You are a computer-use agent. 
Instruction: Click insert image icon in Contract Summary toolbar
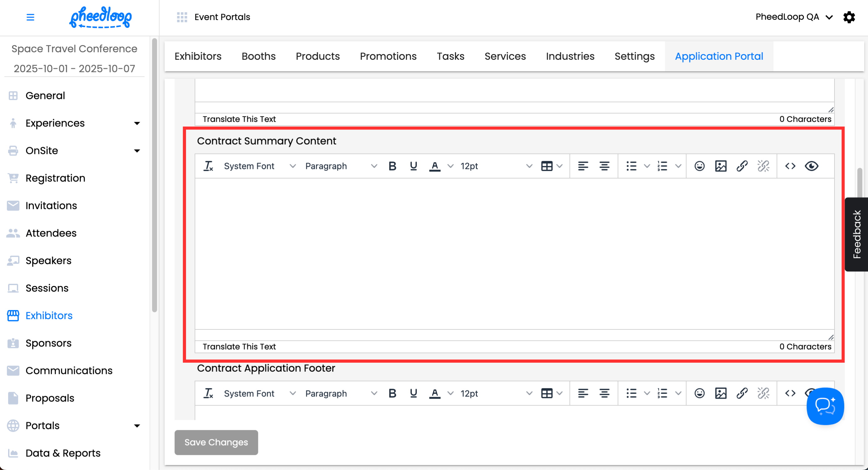point(721,166)
